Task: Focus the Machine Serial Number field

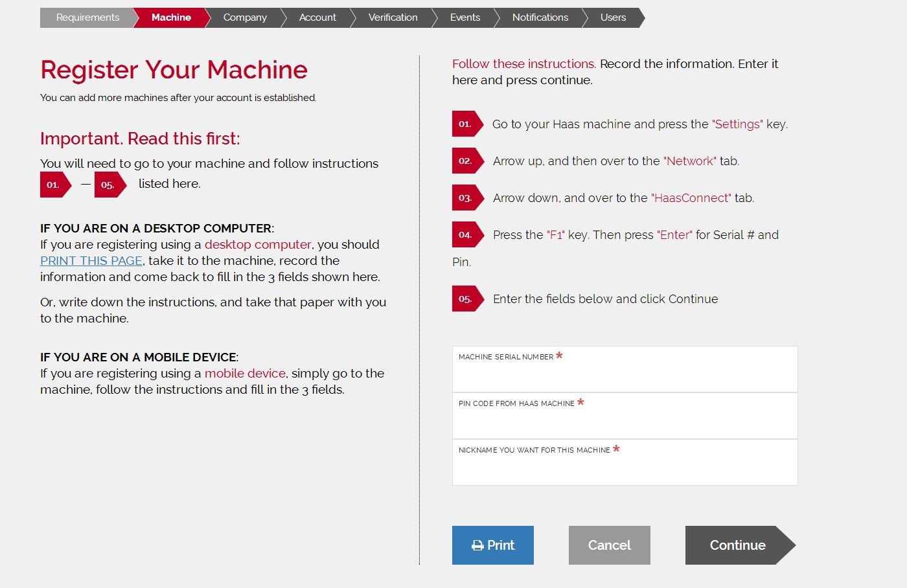Action: (625, 369)
